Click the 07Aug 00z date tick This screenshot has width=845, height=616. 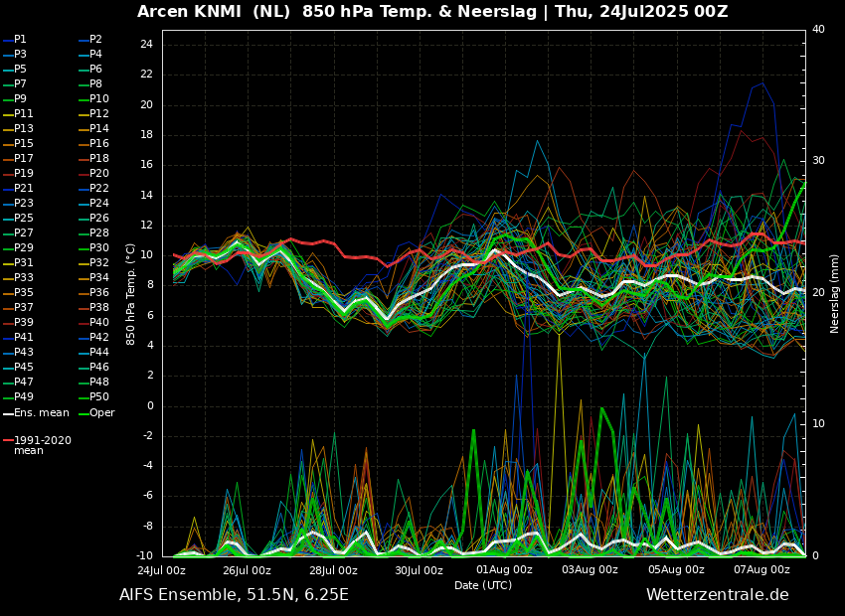point(761,570)
